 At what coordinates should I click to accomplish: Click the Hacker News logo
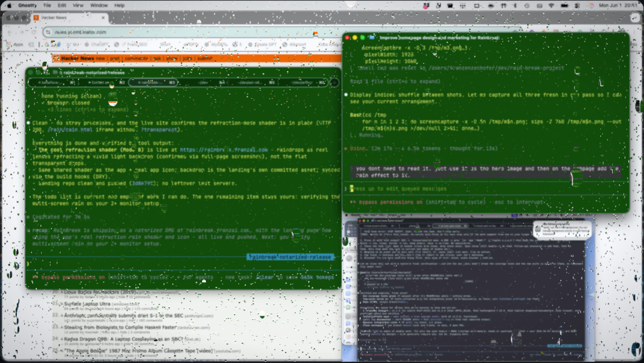tap(56, 58)
